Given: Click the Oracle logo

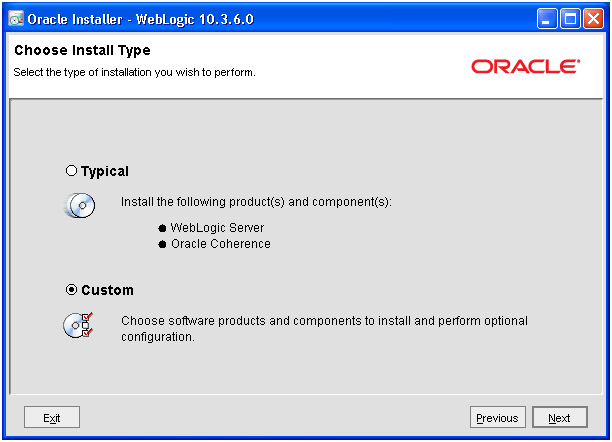Looking at the screenshot, I should (x=525, y=66).
